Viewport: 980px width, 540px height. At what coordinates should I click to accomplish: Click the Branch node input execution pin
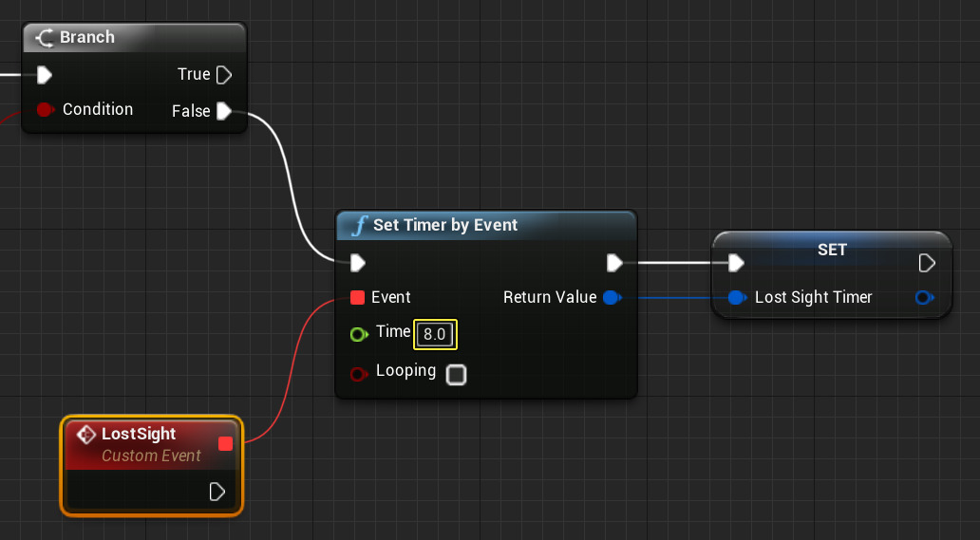[44, 75]
